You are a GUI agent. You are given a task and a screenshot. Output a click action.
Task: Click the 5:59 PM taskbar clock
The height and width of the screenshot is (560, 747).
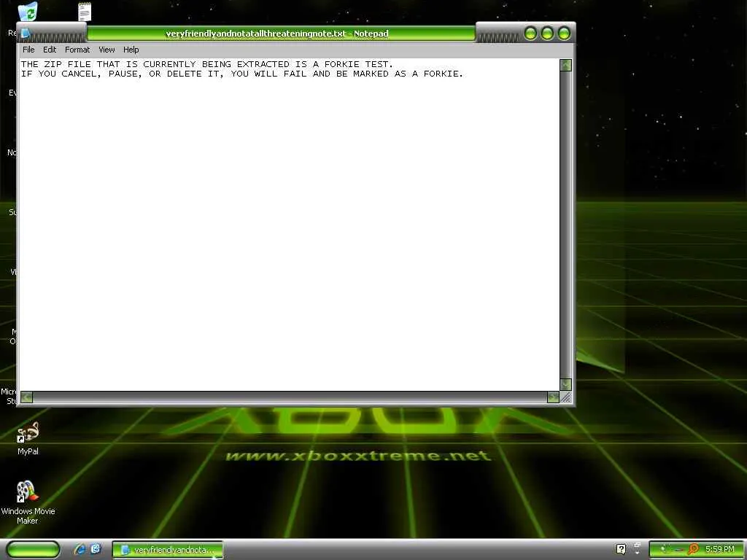point(720,549)
